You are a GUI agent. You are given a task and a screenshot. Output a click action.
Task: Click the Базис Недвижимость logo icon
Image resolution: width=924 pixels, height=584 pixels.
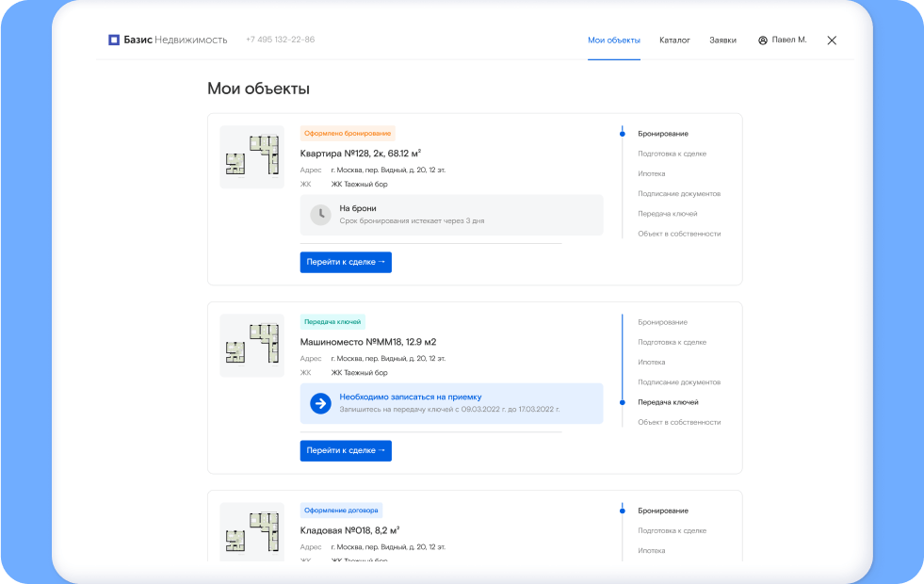[114, 41]
